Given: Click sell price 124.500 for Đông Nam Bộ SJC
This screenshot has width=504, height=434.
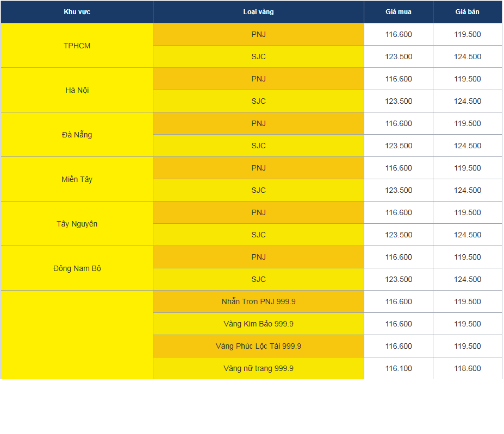Looking at the screenshot, I should pos(468,279).
